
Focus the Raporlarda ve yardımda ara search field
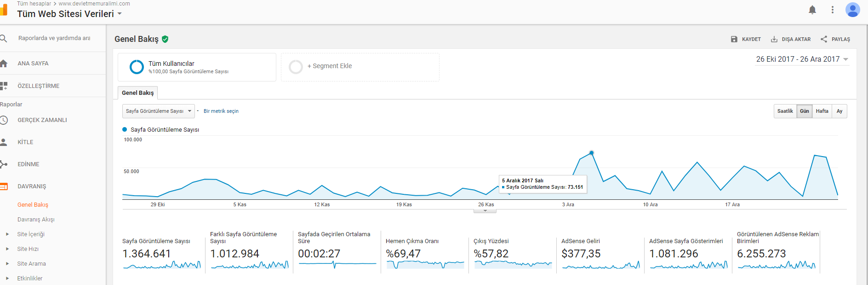pyautogui.click(x=54, y=38)
